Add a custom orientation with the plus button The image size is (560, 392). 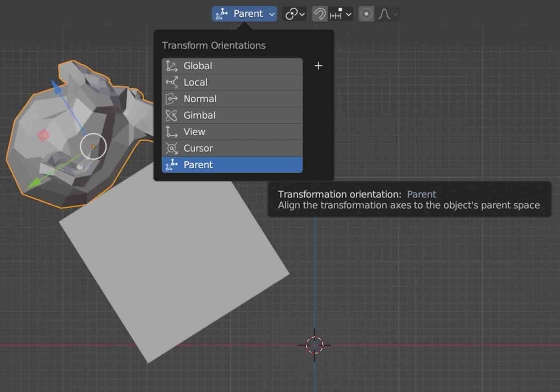318,66
